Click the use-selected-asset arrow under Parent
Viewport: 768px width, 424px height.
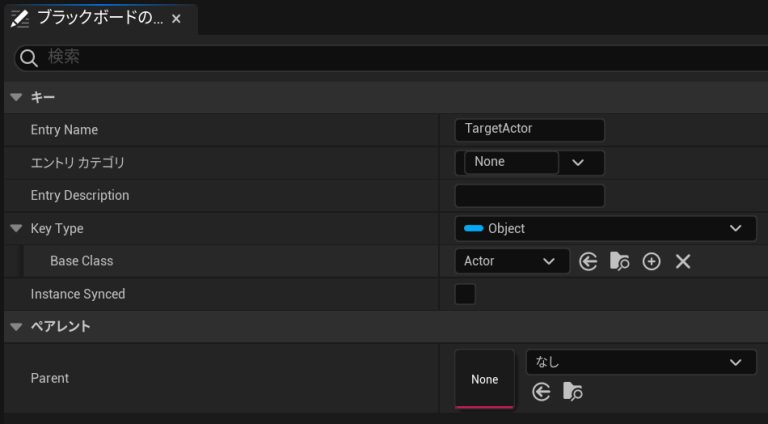click(x=542, y=392)
